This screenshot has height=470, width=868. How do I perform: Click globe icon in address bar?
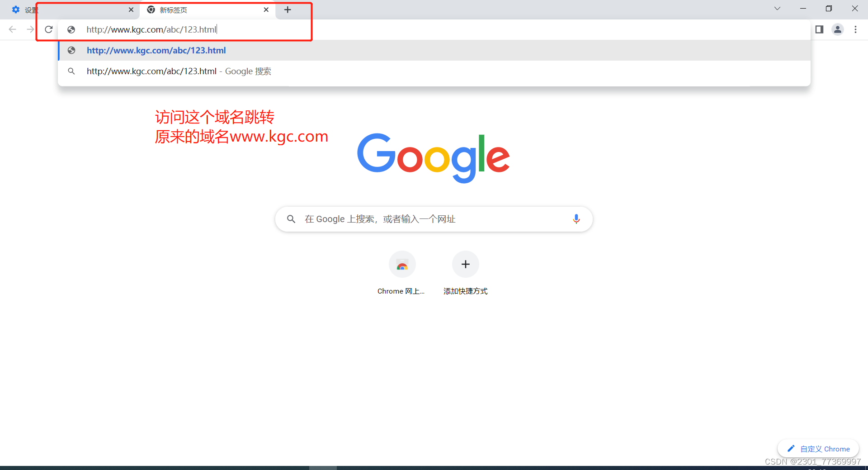pos(71,29)
